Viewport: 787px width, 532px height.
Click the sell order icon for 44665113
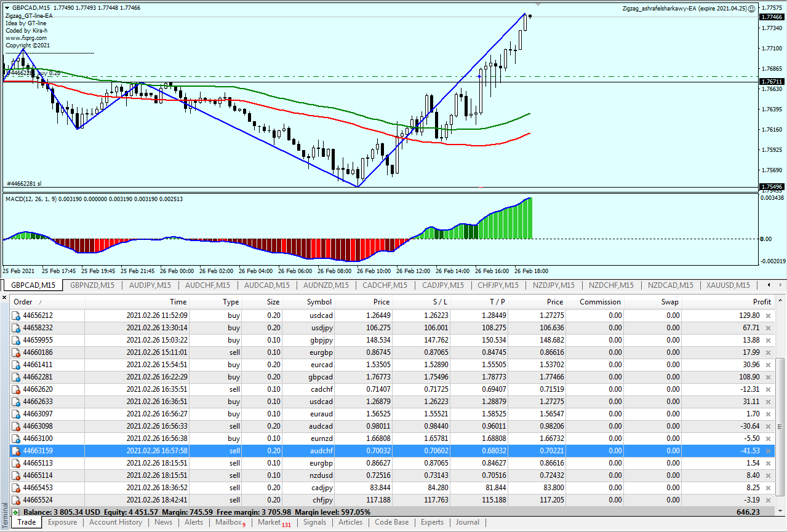pos(16,463)
